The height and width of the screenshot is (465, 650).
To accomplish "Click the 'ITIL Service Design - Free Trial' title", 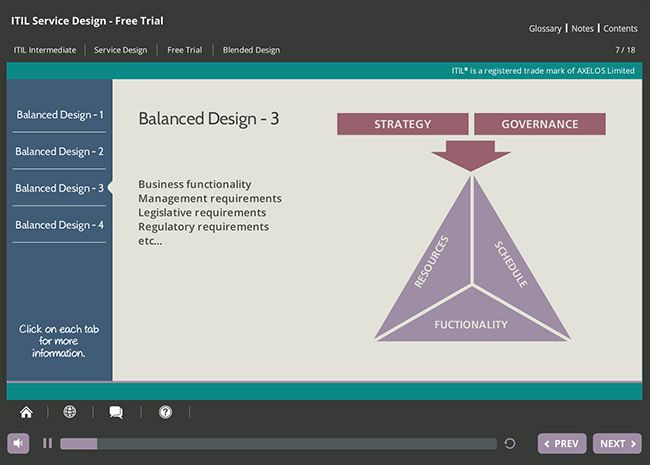I will 87,21.
